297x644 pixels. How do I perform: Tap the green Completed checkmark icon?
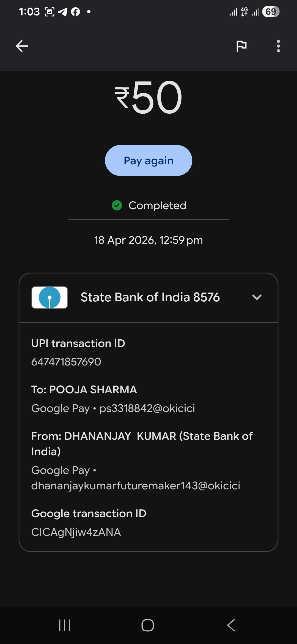(x=117, y=205)
